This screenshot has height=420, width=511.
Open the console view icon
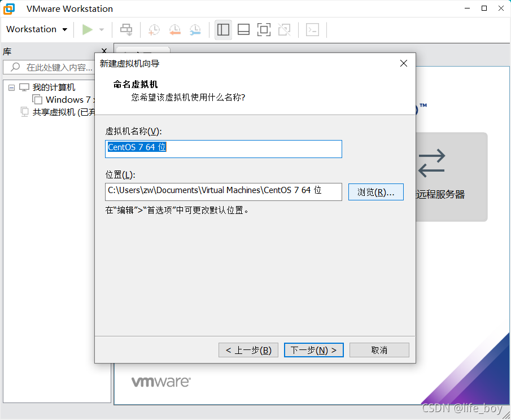(x=313, y=30)
